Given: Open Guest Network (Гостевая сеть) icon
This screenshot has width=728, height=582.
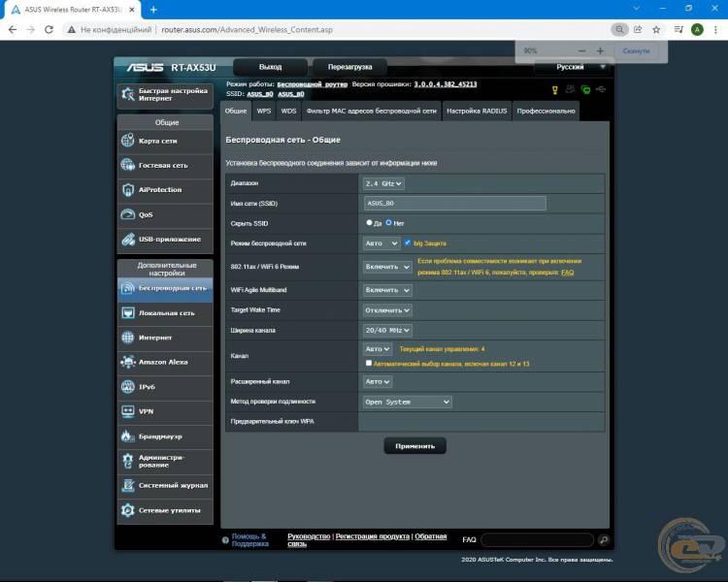Looking at the screenshot, I should click(x=128, y=165).
